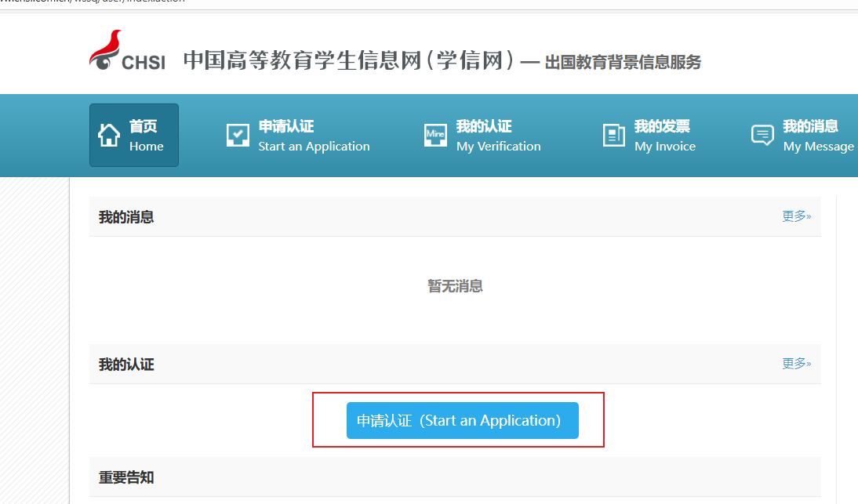Click the house icon in navigation bar
This screenshot has width=858, height=504.
[109, 136]
